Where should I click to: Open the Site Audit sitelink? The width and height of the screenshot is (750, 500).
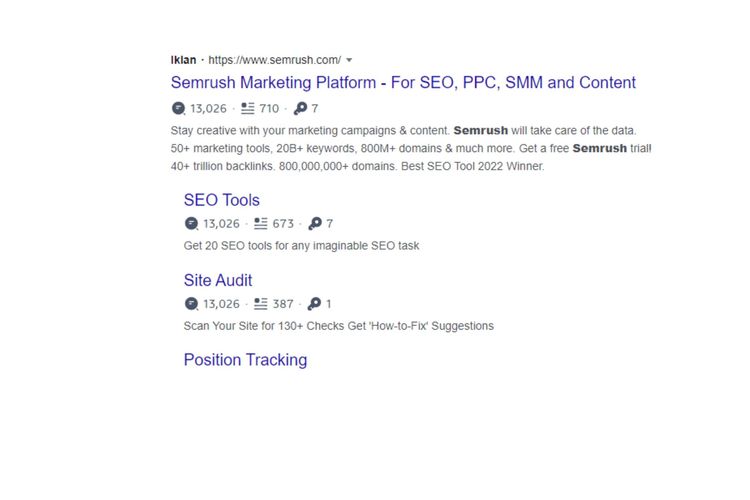(x=218, y=280)
